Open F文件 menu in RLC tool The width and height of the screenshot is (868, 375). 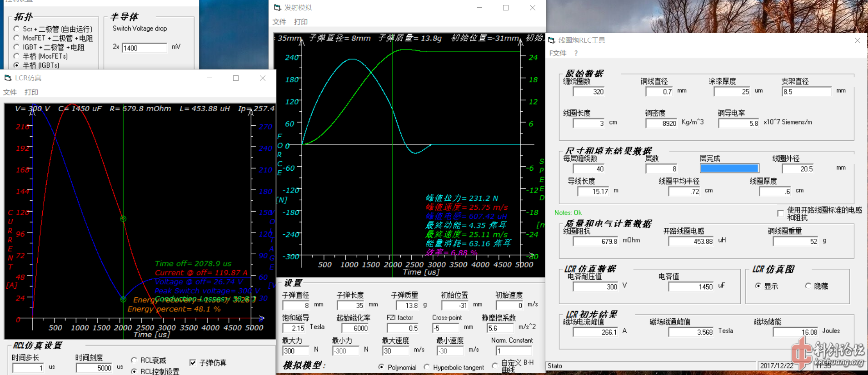[558, 53]
